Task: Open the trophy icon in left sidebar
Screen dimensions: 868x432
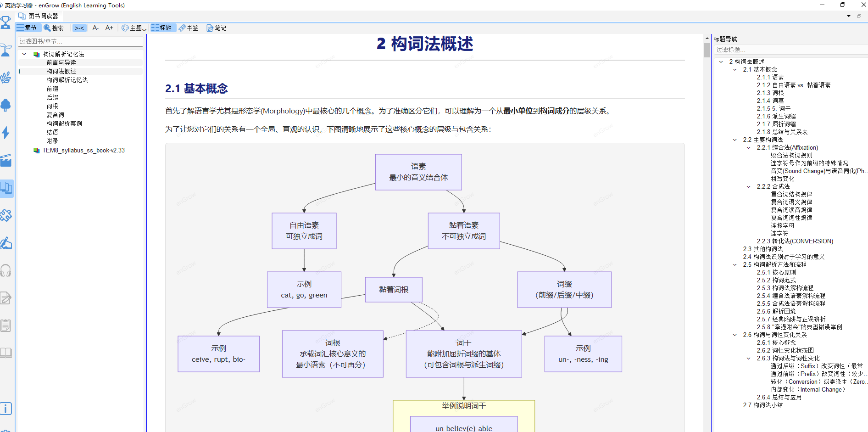Action: click(6, 22)
